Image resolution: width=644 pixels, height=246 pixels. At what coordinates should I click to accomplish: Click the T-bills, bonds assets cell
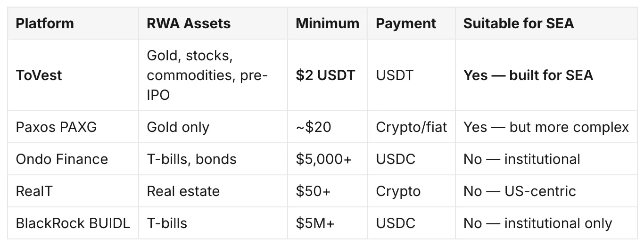point(192,159)
